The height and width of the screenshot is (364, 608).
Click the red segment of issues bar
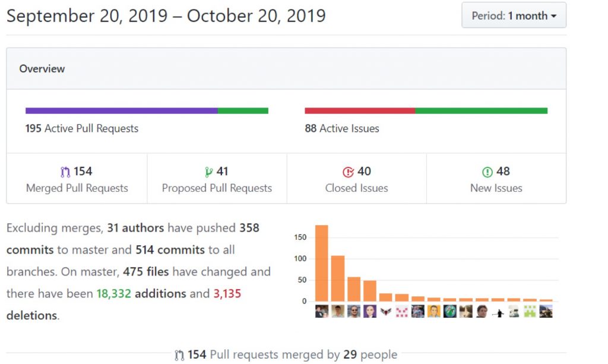point(359,110)
